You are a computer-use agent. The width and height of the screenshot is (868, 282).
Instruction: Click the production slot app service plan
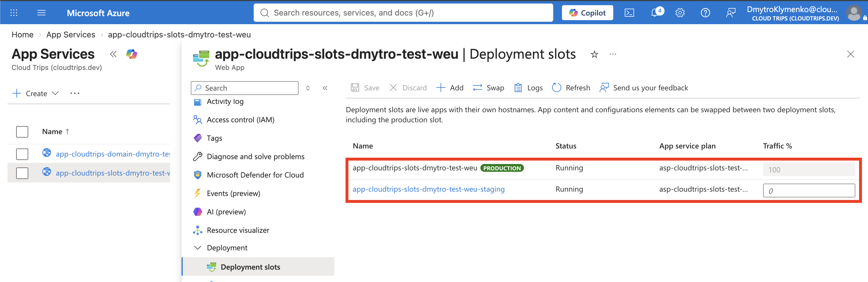pyautogui.click(x=703, y=168)
